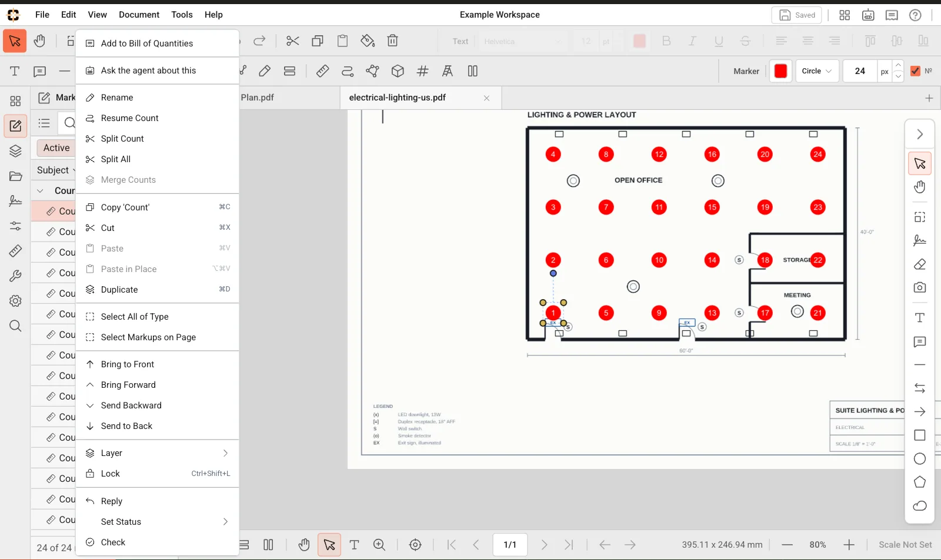Toggle the Active filter chip
The height and width of the screenshot is (560, 941).
56,148
